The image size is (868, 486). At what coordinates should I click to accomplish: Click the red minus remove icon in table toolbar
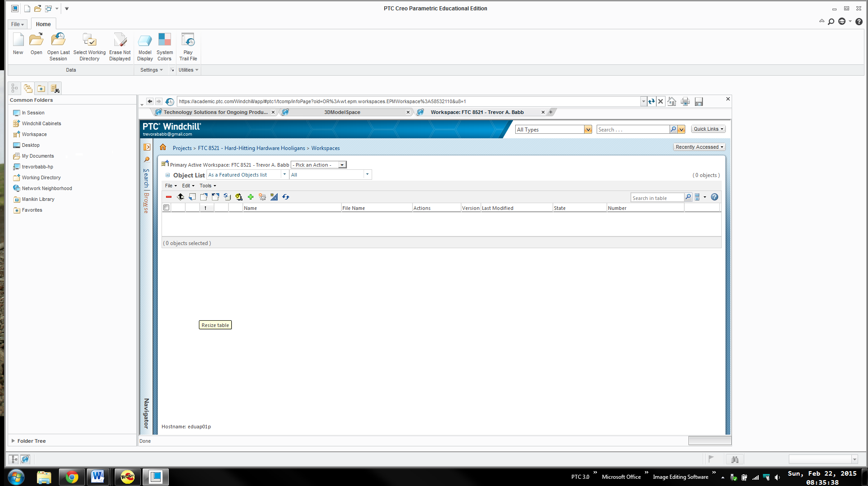169,197
